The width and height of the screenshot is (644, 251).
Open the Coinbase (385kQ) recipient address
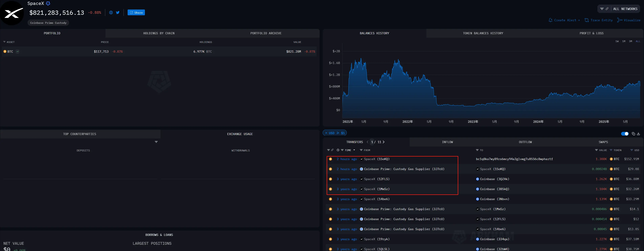(492, 189)
